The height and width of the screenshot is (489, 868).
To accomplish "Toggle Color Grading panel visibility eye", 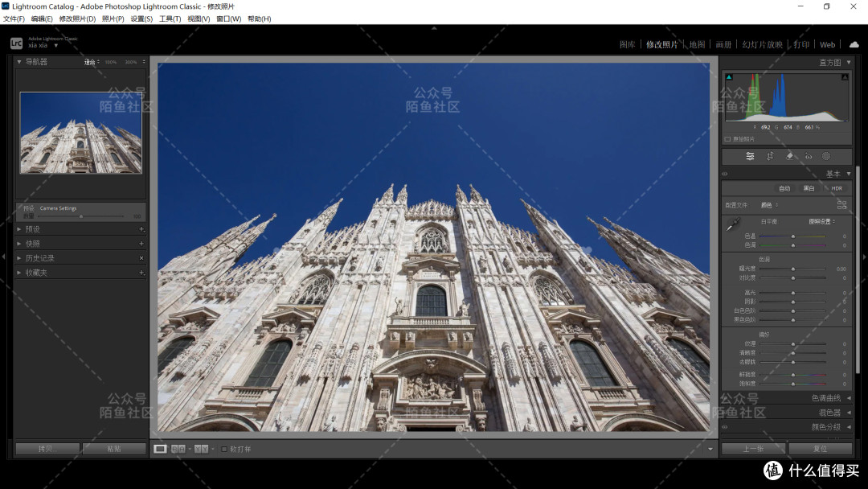I will coord(725,427).
